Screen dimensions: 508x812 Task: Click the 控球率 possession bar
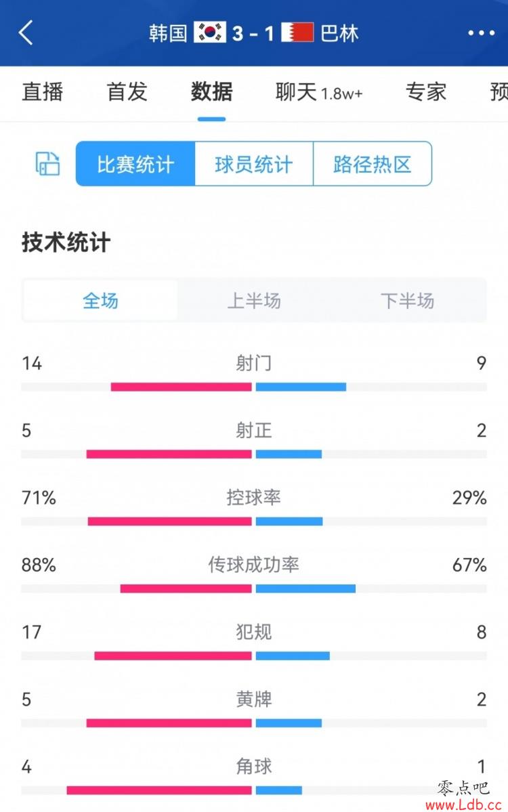[x=254, y=521]
